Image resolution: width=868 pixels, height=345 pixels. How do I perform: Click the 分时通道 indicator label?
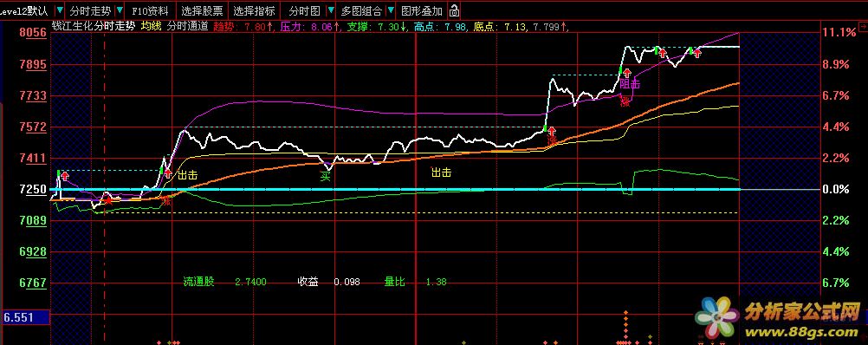point(187,26)
